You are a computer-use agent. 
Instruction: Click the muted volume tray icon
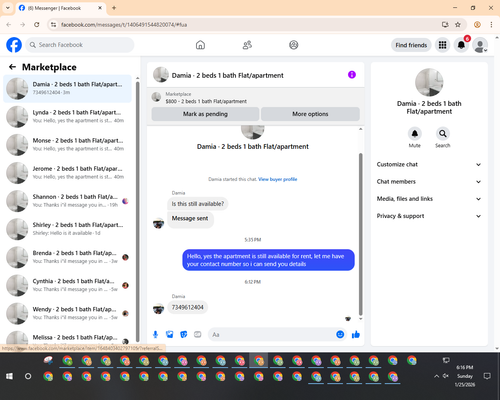[x=446, y=376]
